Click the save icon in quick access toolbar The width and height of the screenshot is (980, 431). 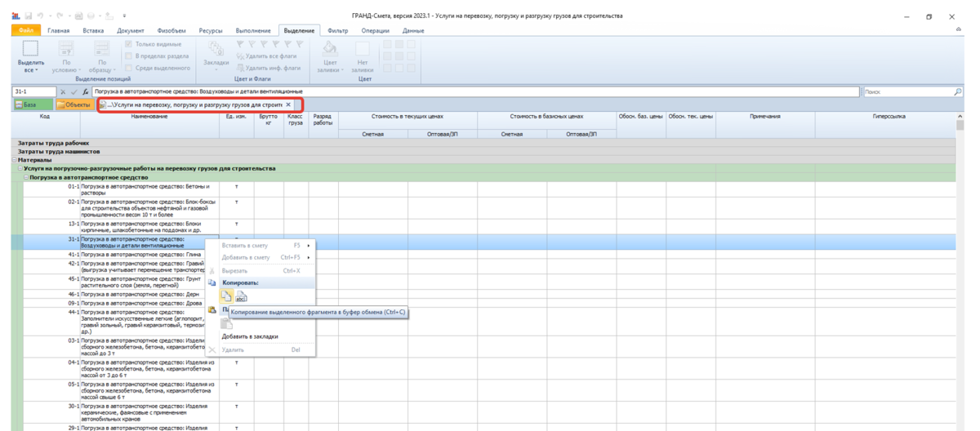tap(29, 16)
